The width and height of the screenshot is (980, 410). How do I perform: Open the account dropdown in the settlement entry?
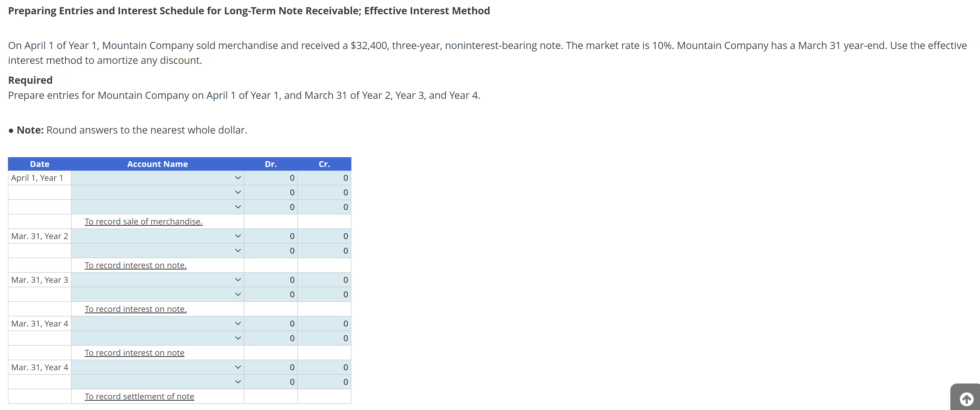pos(238,367)
